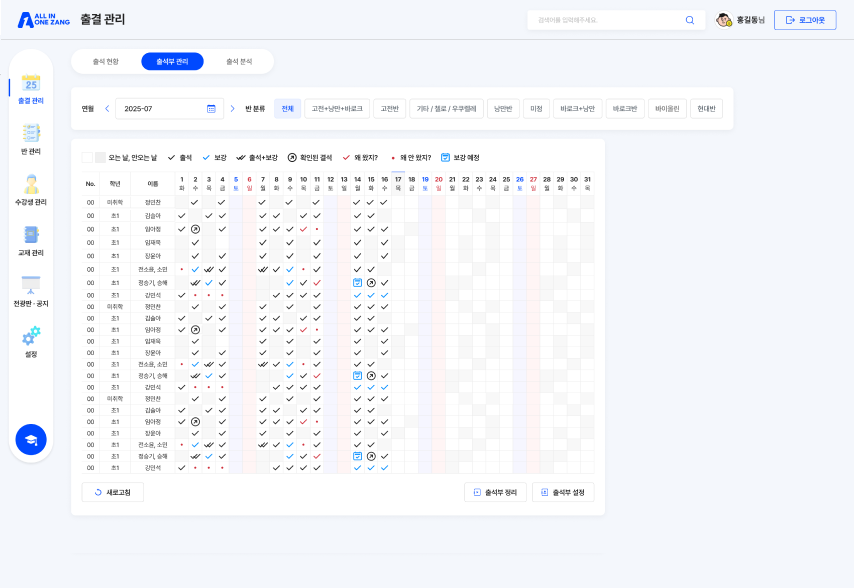The image size is (854, 588).
Task: Filter by 바로크+낭만 class
Action: pos(578,109)
